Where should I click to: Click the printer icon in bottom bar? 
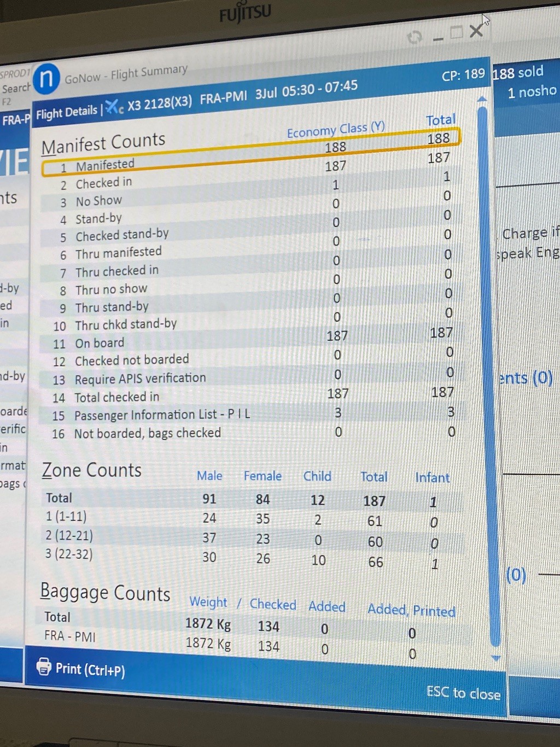[43, 666]
